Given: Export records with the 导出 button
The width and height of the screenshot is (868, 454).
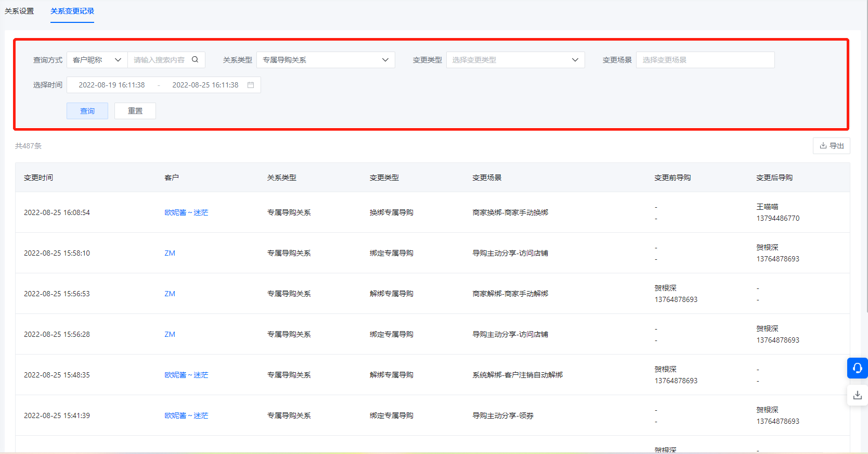Looking at the screenshot, I should (x=831, y=146).
